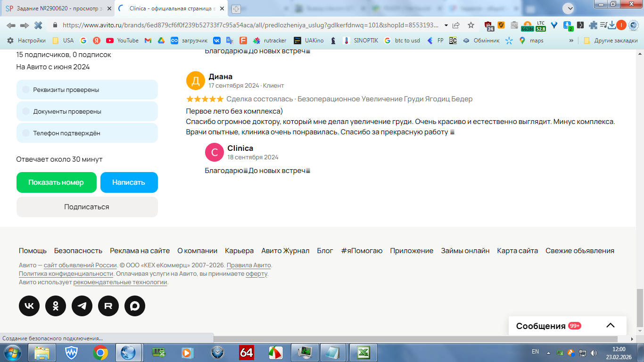The image size is (644, 362).
Task: Open Свежие объявления footer link
Action: [580, 251]
